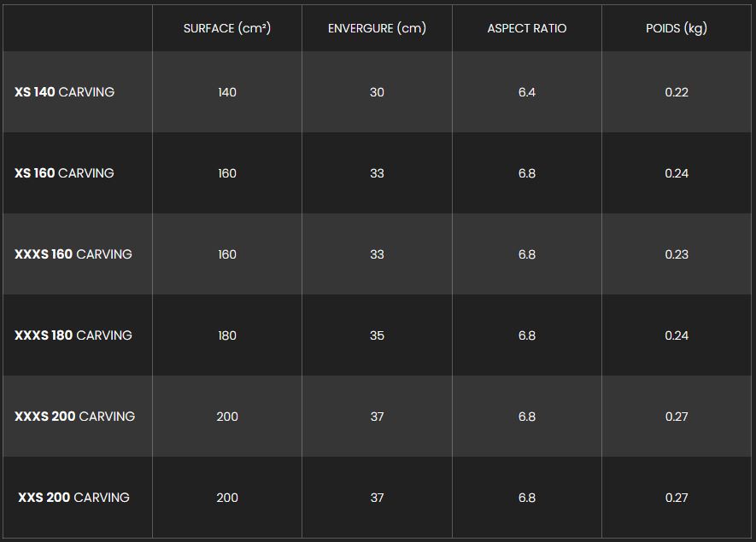Click the XXXS 160 CARVING row label
The image size is (756, 542).
73,254
